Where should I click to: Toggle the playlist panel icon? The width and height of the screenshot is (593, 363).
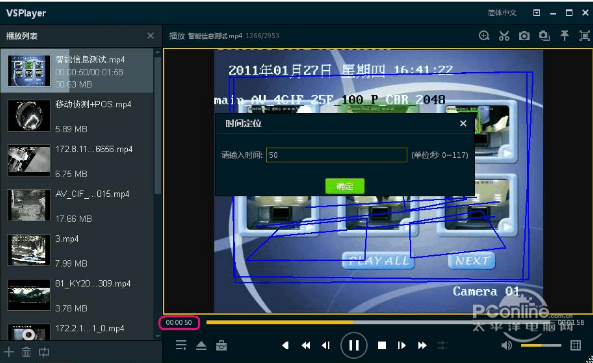point(181,345)
